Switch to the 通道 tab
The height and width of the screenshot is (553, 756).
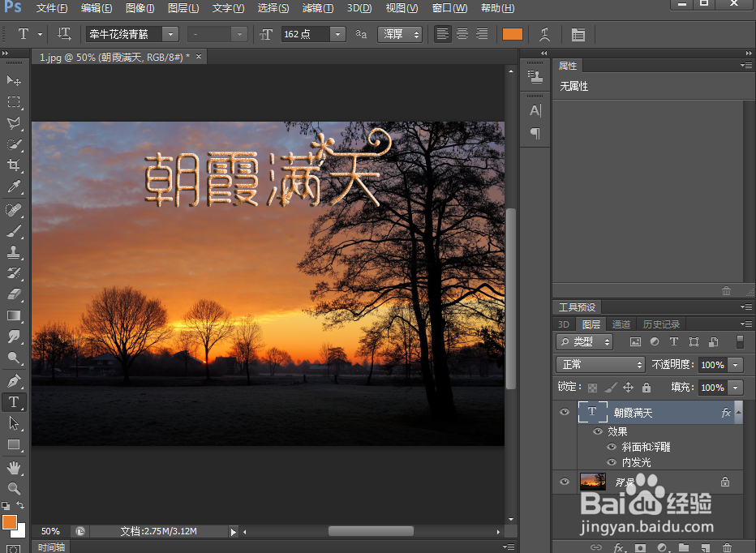coord(621,324)
